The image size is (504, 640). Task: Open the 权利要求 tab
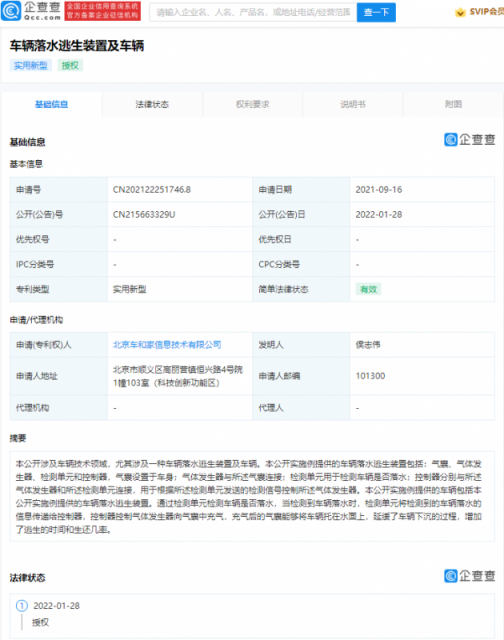[x=253, y=104]
